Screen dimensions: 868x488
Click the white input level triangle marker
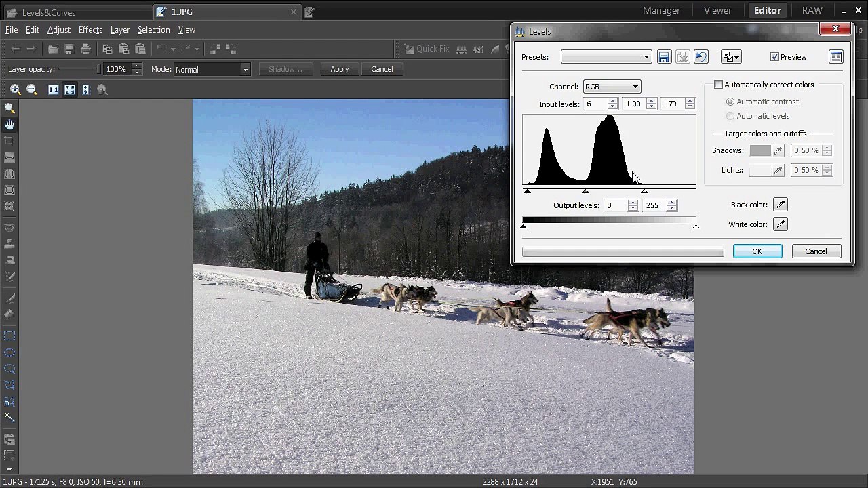tap(644, 191)
